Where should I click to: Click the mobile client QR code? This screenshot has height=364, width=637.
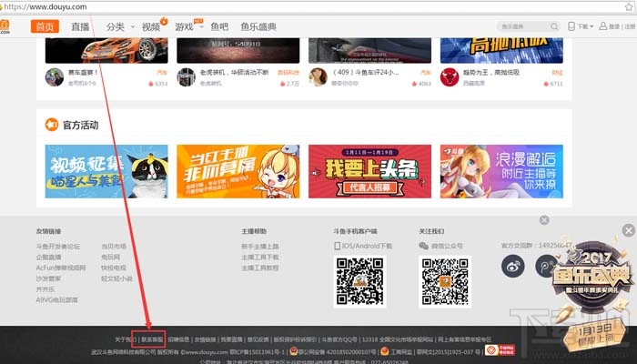pyautogui.click(x=359, y=281)
